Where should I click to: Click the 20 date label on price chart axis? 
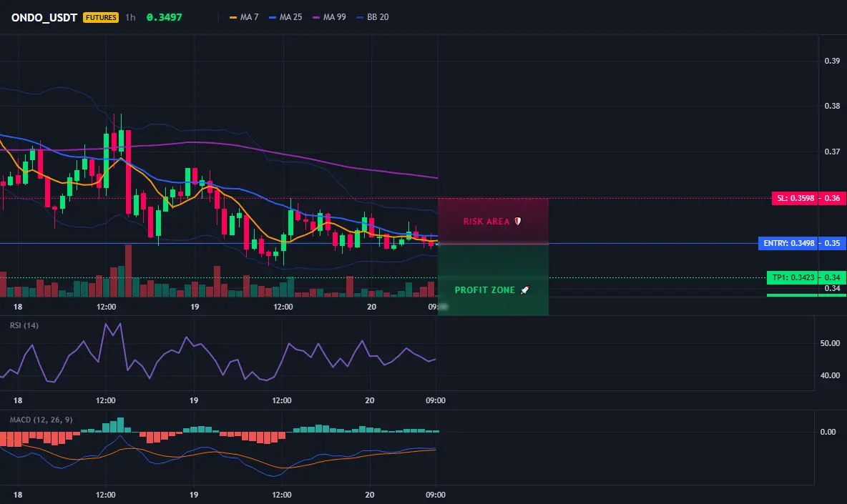pyautogui.click(x=372, y=307)
